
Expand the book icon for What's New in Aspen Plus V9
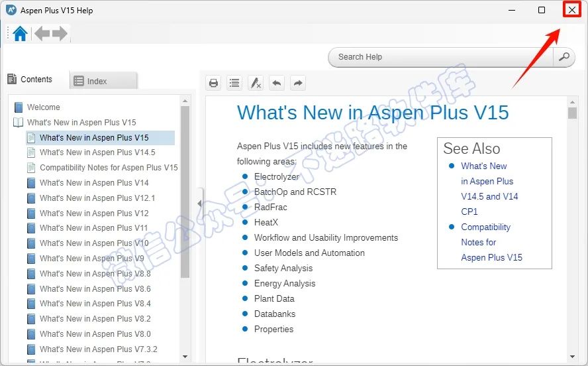point(31,259)
